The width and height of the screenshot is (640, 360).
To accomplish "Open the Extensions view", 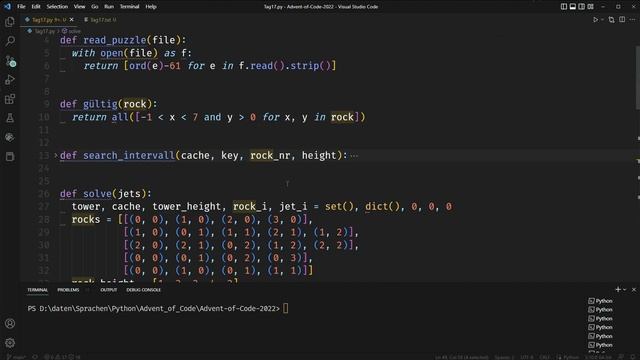I will [x=10, y=99].
